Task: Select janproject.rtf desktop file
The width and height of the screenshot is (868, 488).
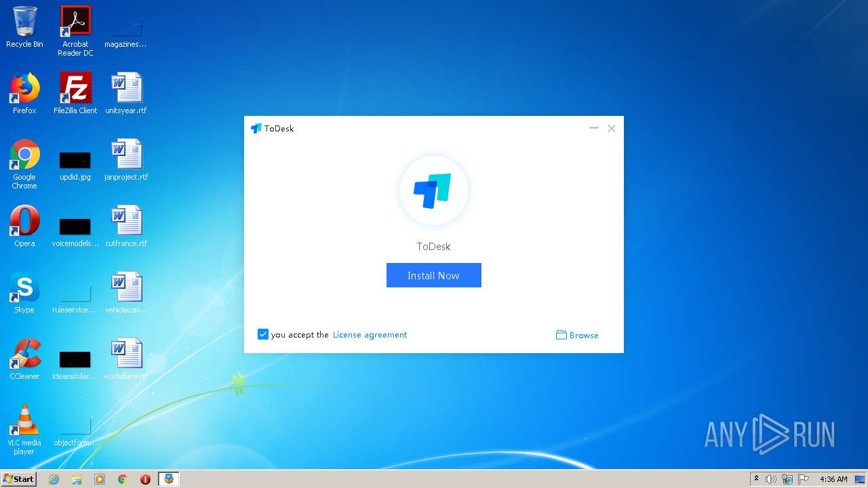Action: point(126,160)
